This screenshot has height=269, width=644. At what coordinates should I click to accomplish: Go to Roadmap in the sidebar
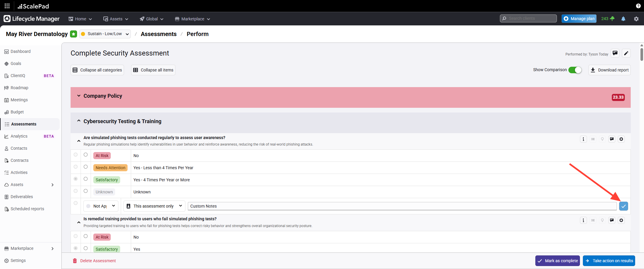coord(19,88)
